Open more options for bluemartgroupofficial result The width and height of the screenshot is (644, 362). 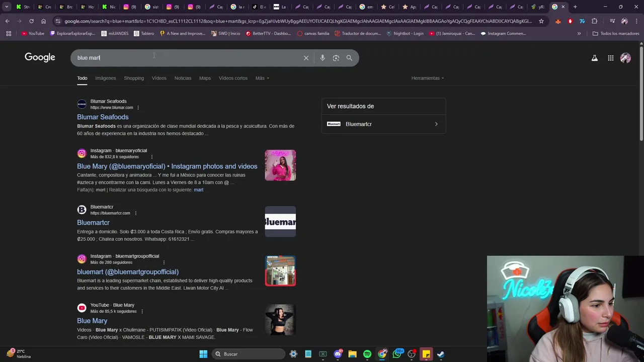[164, 262]
